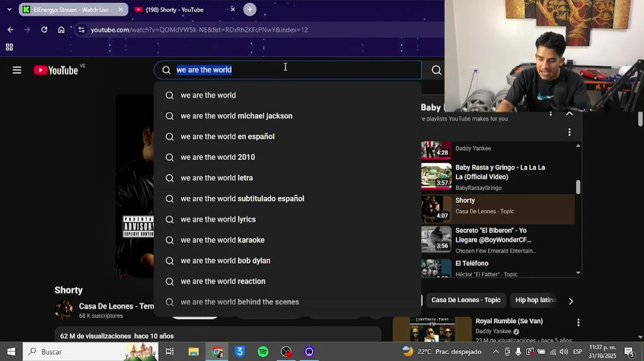
Task: Go to YouTube home via logo
Action: pos(56,70)
